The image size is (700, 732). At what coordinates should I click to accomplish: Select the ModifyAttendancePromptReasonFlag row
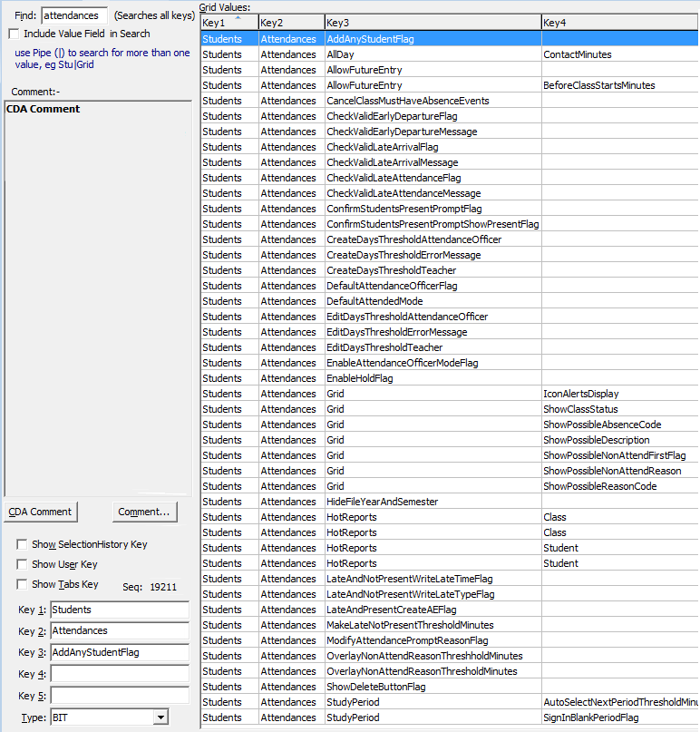(450, 639)
